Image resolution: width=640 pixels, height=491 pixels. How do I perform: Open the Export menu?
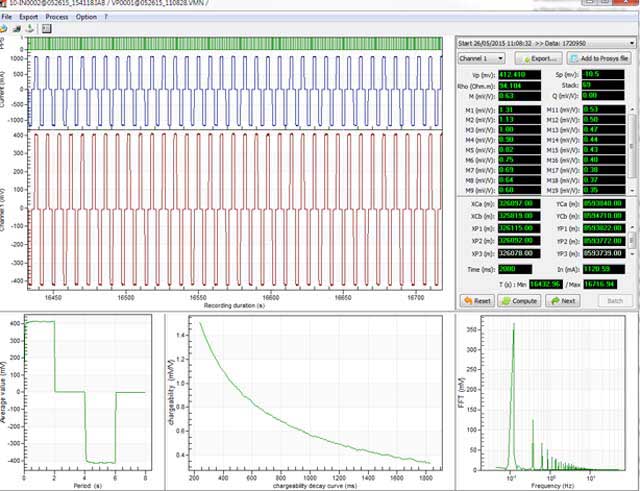click(29, 17)
